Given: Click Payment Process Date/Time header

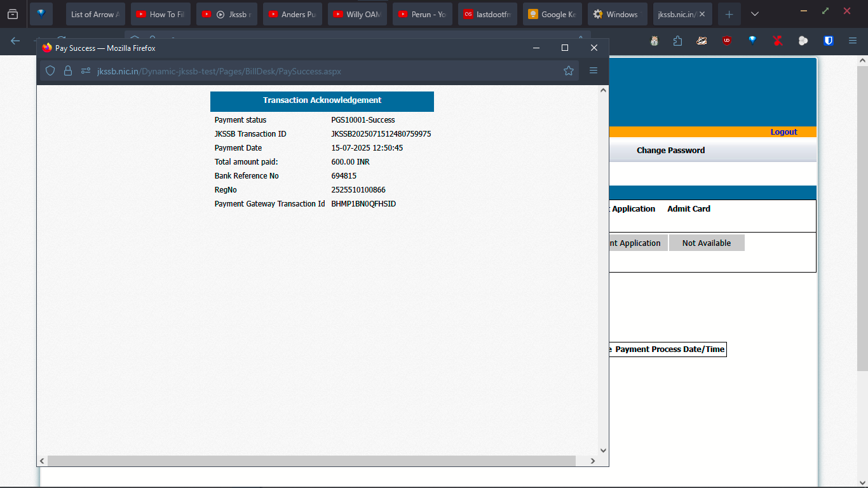Looking at the screenshot, I should (x=670, y=349).
